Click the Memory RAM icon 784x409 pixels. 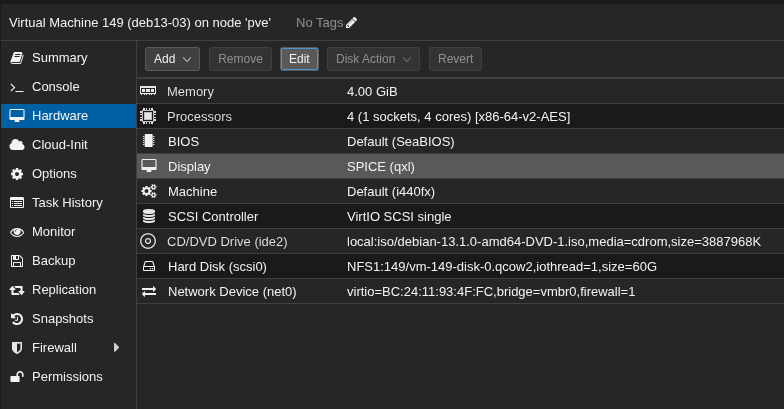[149, 91]
